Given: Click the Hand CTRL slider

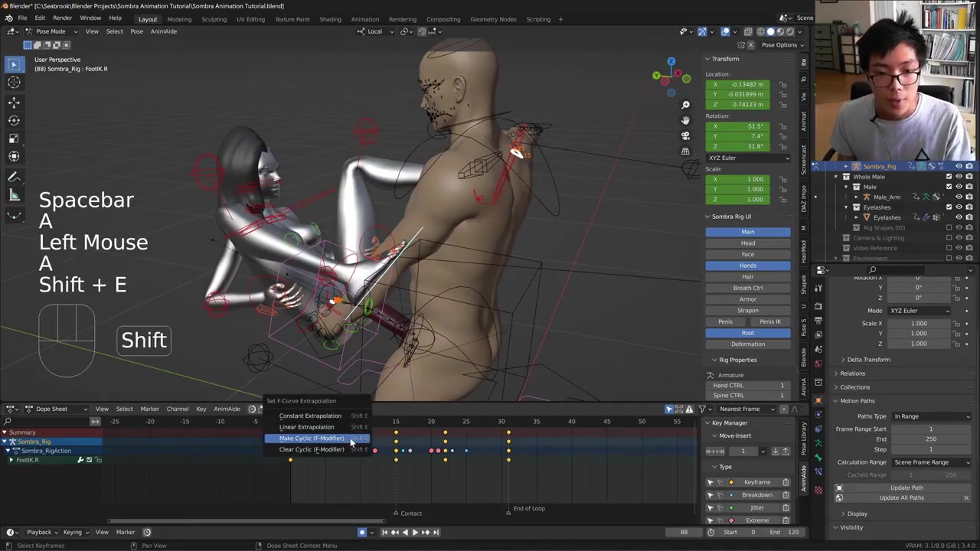Looking at the screenshot, I should click(x=748, y=386).
